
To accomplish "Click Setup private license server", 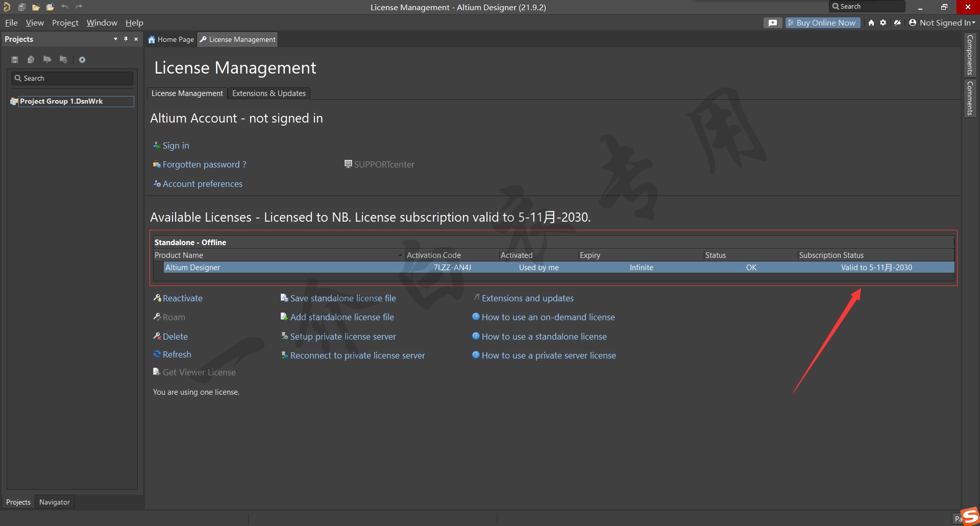I will point(343,337).
